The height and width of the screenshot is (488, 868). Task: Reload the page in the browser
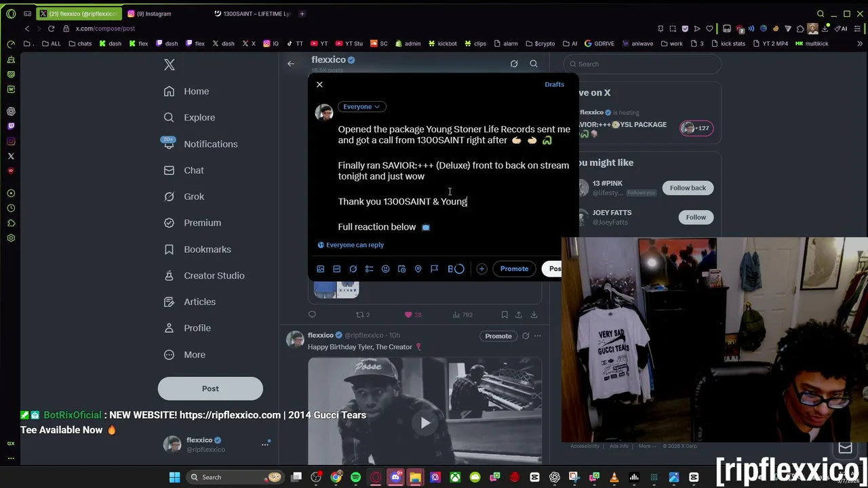51,28
